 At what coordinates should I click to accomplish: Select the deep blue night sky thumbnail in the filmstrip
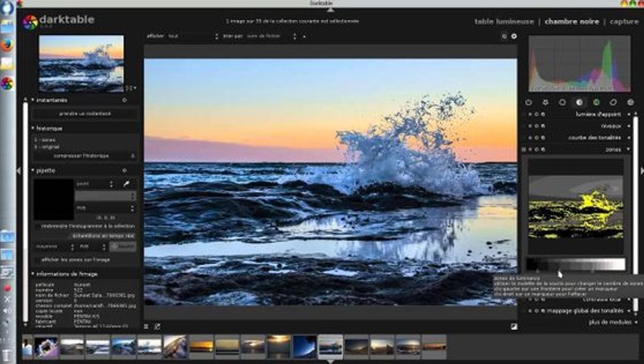tap(305, 347)
